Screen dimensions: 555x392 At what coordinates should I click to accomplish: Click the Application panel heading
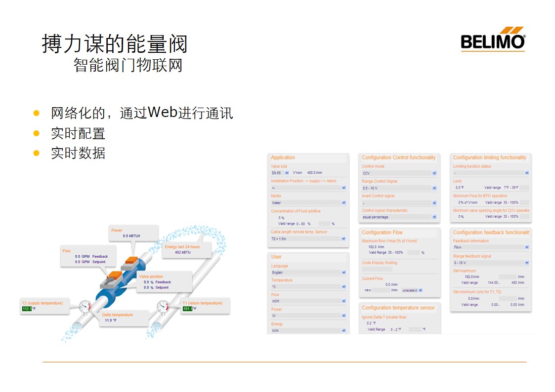[x=283, y=157]
